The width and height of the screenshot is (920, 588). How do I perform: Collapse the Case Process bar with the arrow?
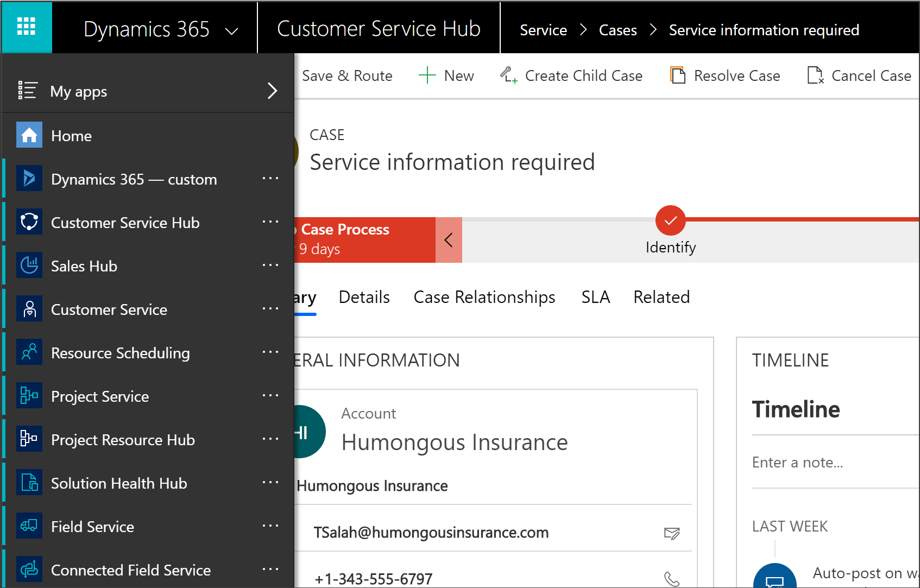point(449,239)
